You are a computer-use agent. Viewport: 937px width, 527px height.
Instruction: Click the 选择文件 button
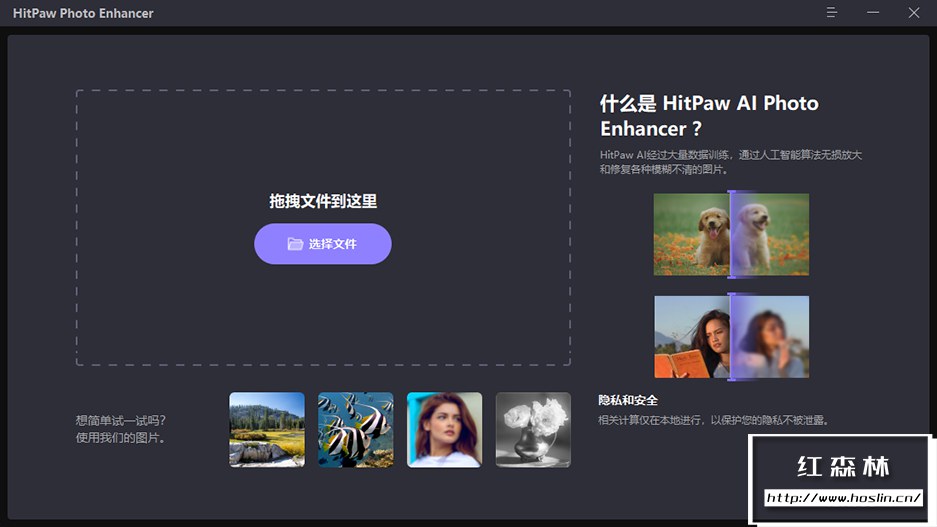(x=323, y=244)
